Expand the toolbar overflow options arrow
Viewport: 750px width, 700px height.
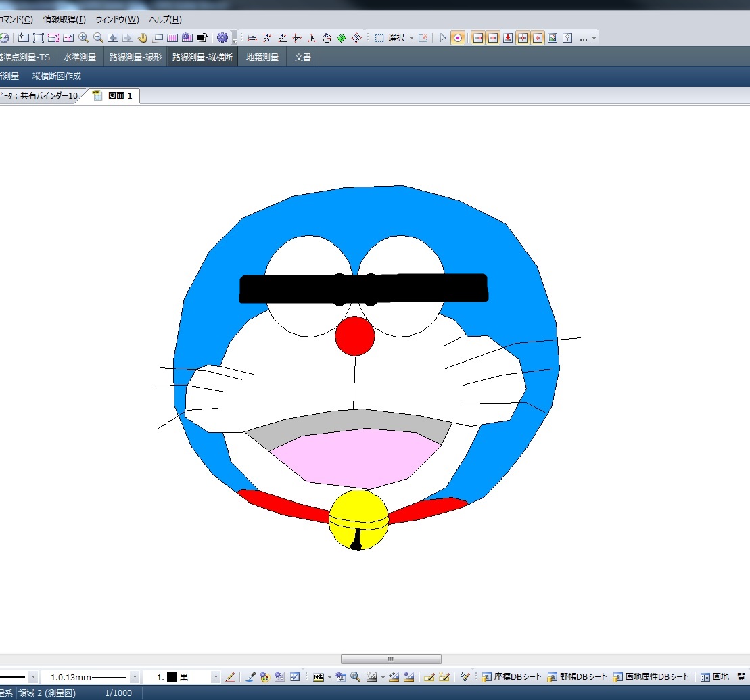(594, 38)
